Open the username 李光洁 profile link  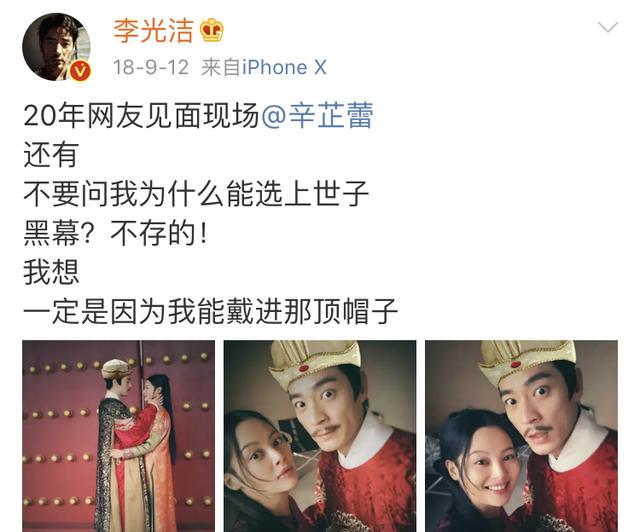pyautogui.click(x=153, y=30)
